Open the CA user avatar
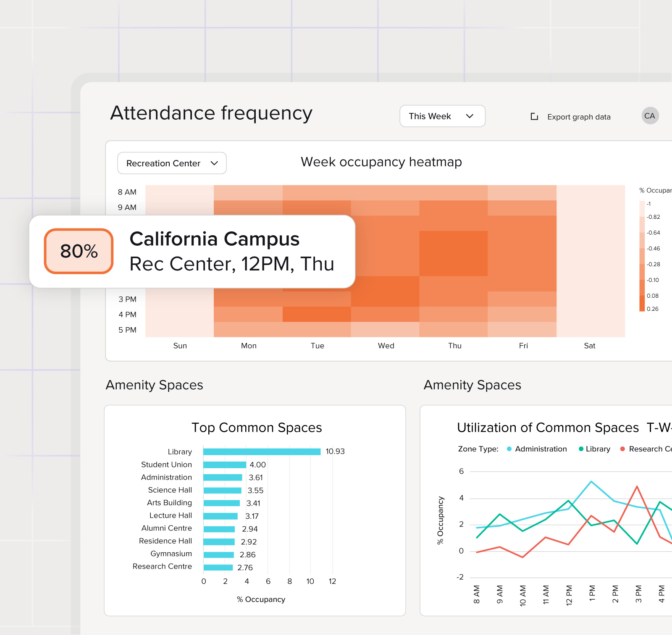 point(650,116)
